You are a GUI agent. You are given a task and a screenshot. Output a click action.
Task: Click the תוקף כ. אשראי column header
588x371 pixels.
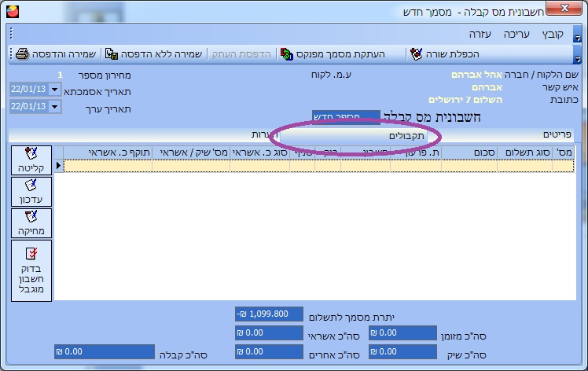click(x=108, y=152)
